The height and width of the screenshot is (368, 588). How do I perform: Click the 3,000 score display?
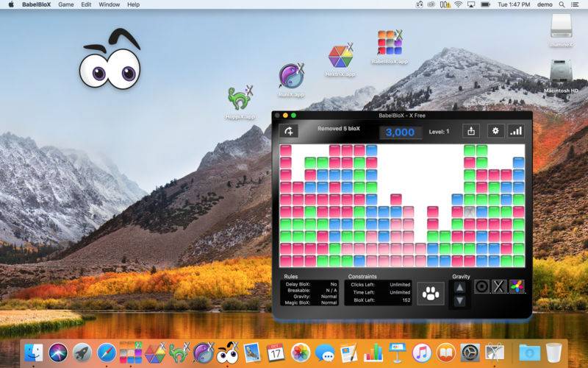pyautogui.click(x=401, y=132)
